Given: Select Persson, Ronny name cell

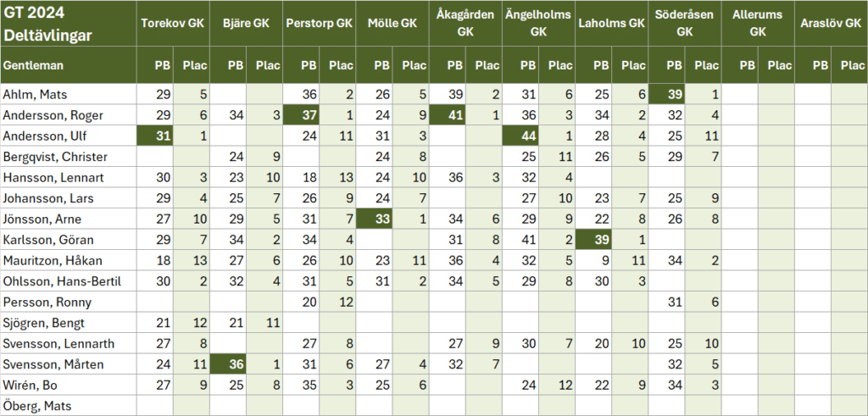Looking at the screenshot, I should click(68, 302).
